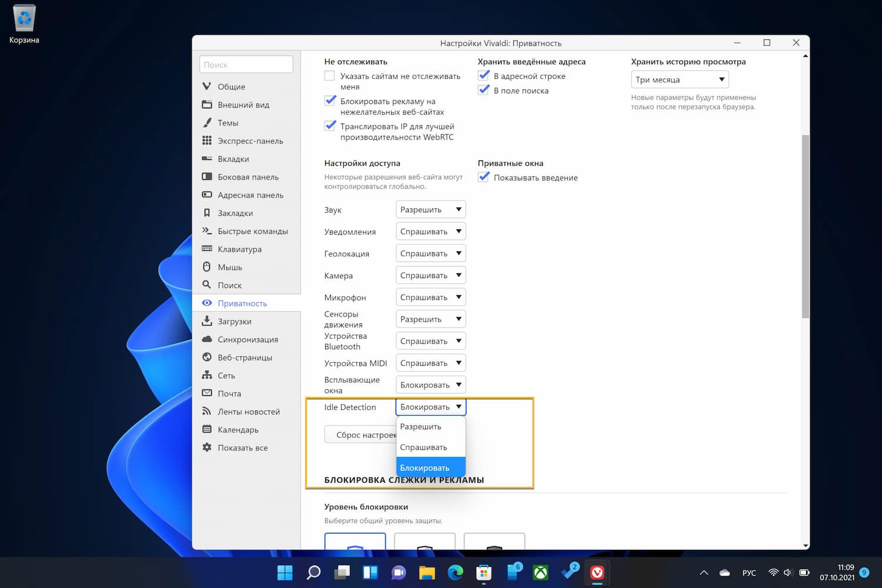Click the Webpages globe icon
The width and height of the screenshot is (882, 588).
click(207, 358)
